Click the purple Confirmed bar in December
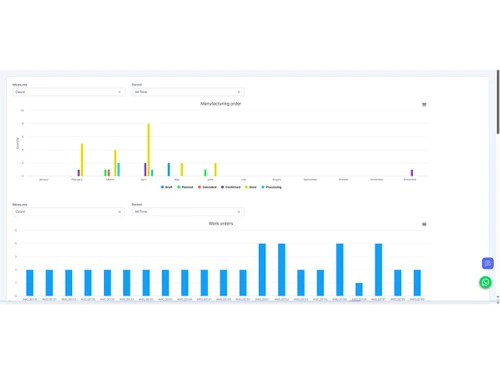500x375 pixels. [x=412, y=173]
